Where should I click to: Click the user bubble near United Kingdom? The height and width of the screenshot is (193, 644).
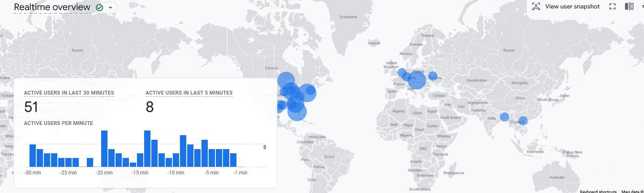click(x=402, y=73)
